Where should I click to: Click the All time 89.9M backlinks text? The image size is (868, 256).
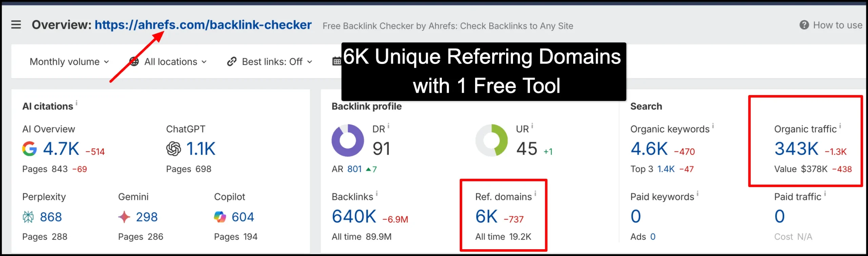click(x=361, y=237)
